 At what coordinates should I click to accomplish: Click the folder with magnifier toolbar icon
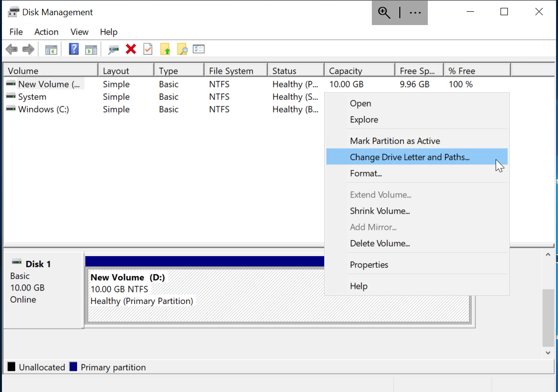point(181,49)
